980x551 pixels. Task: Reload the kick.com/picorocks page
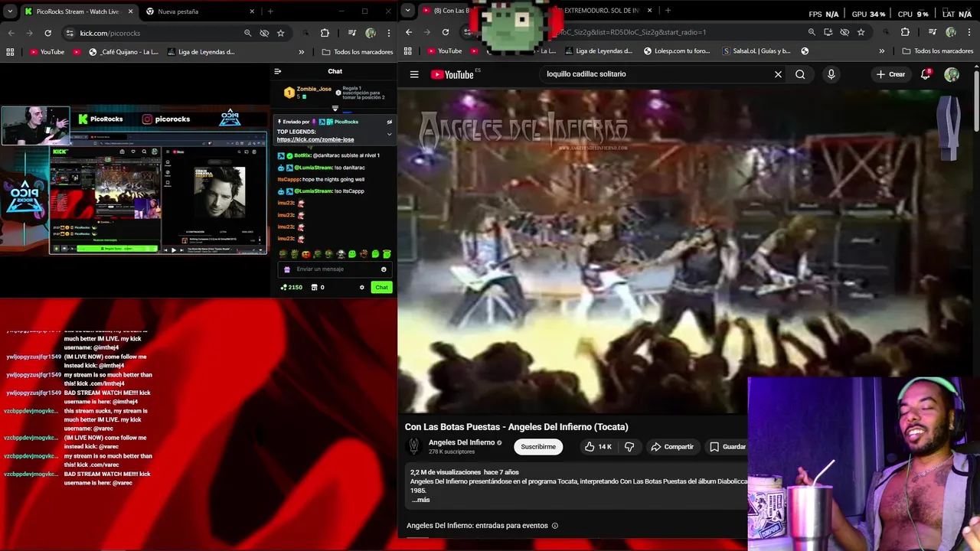pyautogui.click(x=47, y=33)
